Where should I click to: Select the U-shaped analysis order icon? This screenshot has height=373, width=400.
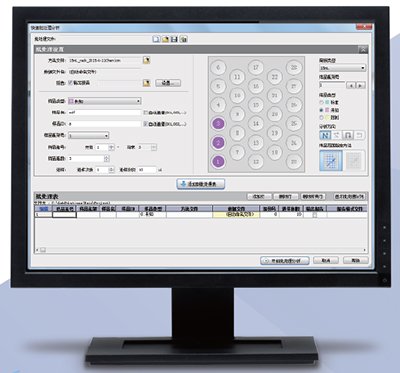[x=348, y=135]
